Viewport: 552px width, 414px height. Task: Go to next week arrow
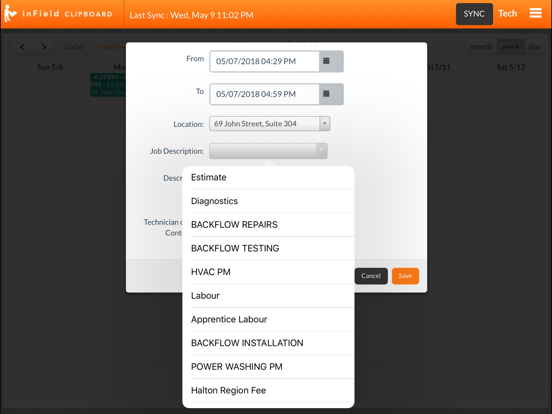[44, 47]
